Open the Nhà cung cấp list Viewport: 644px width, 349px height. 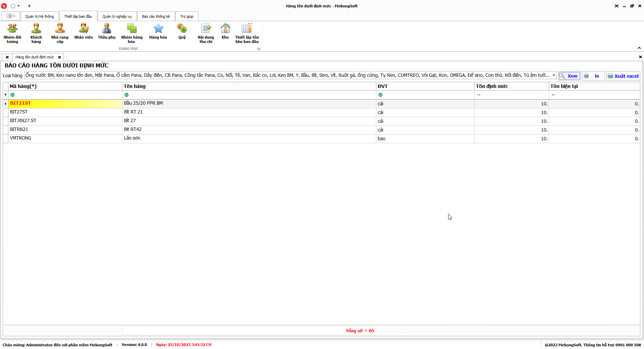pos(60,34)
